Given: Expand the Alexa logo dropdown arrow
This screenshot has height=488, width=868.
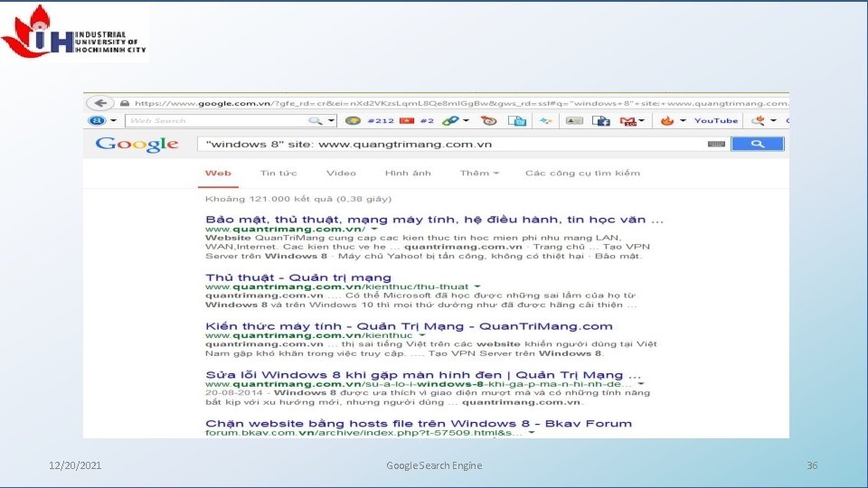Looking at the screenshot, I should coord(113,120).
